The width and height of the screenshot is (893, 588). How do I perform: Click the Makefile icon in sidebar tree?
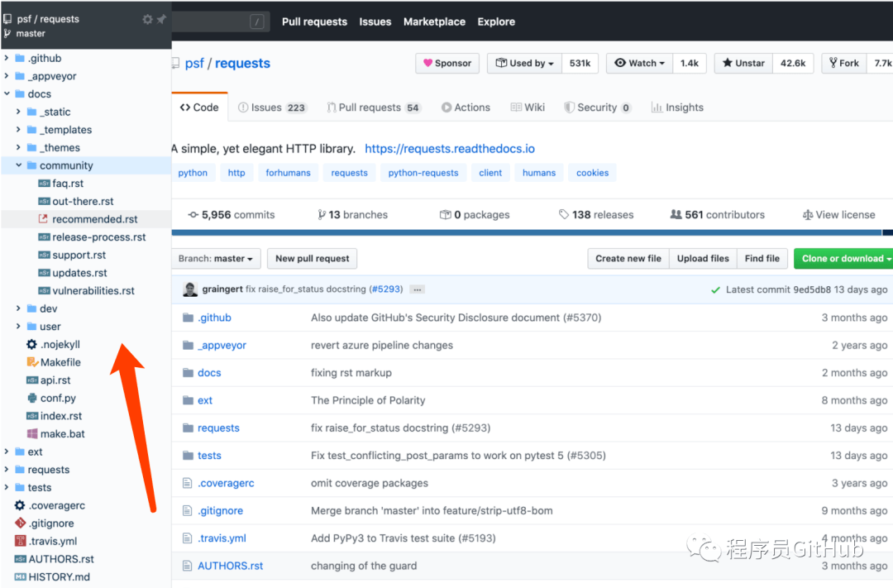(32, 362)
